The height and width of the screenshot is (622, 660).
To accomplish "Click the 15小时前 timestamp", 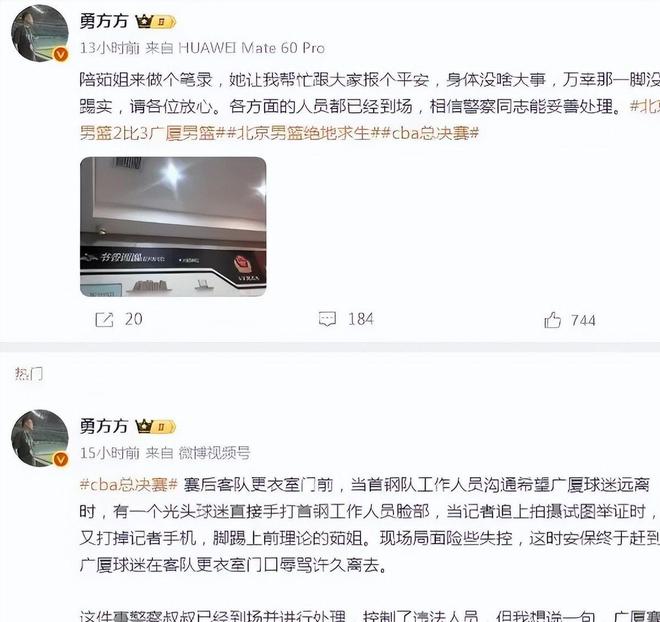I will (x=109, y=453).
